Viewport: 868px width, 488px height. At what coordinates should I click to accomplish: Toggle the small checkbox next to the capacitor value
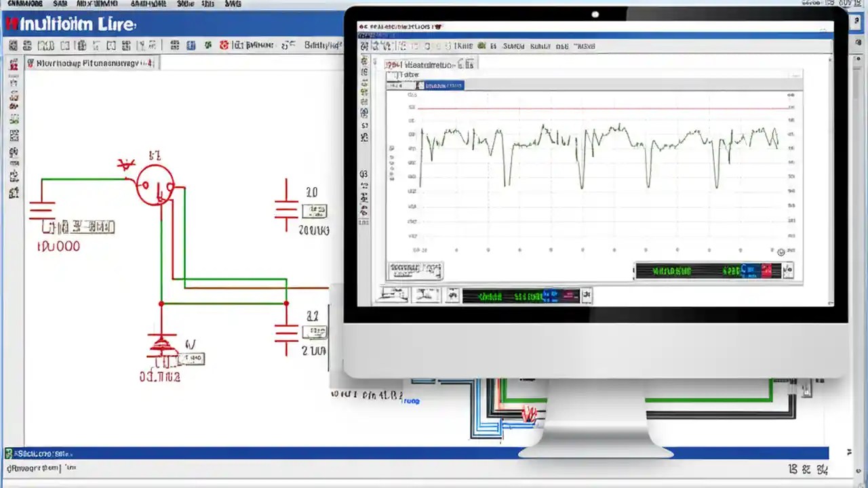point(315,211)
